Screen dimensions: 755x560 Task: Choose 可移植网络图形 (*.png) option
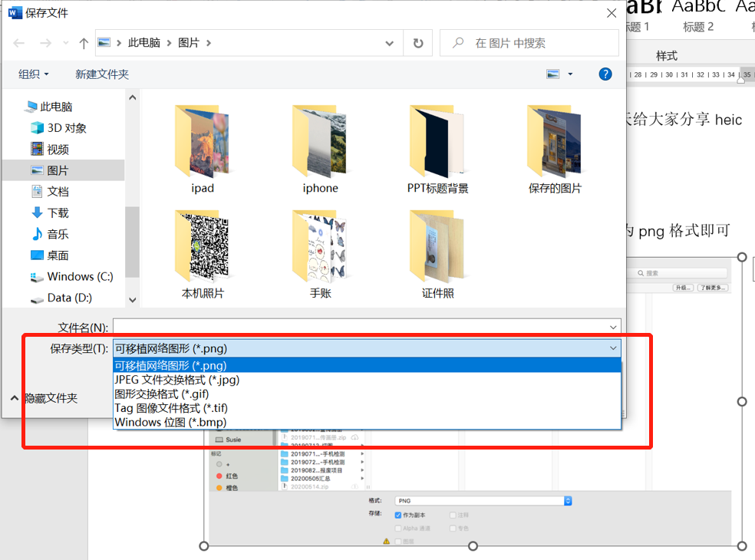(367, 365)
